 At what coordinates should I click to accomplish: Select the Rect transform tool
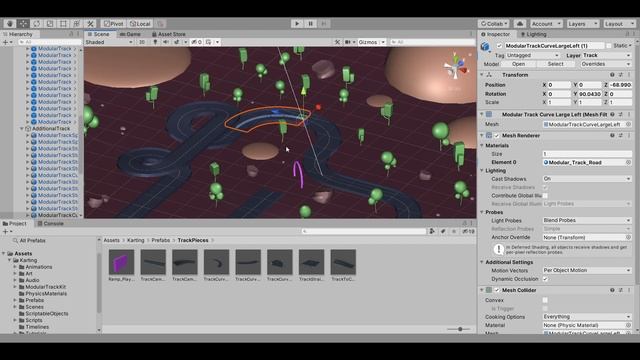tap(63, 24)
